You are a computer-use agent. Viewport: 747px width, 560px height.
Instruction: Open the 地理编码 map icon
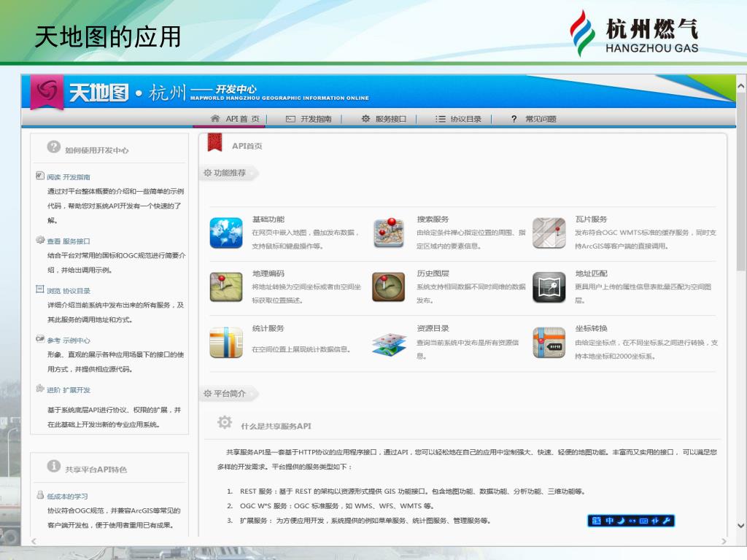226,287
